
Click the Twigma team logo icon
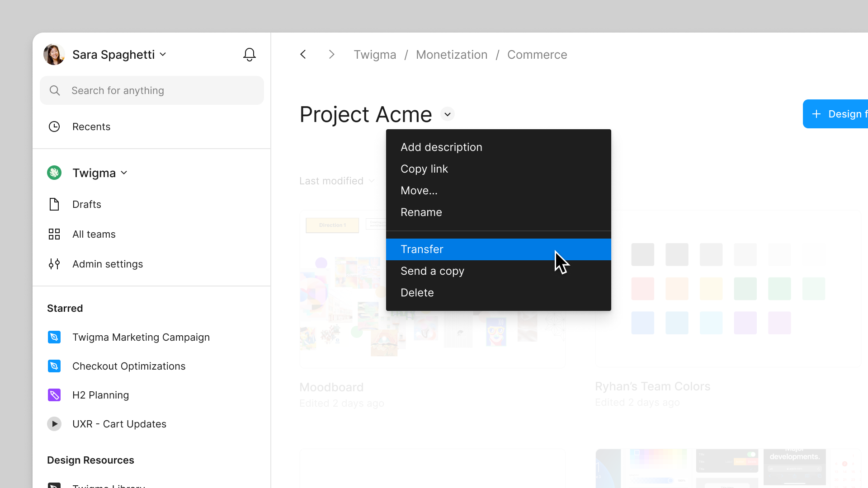tap(54, 172)
